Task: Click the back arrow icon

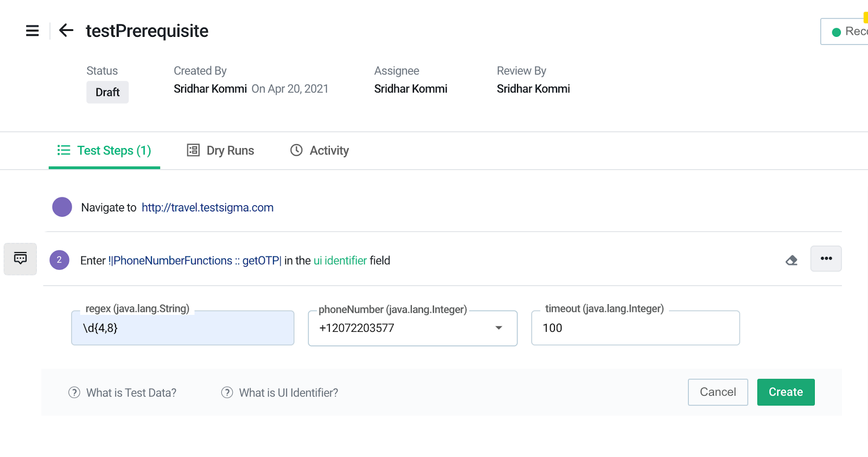Action: tap(66, 30)
